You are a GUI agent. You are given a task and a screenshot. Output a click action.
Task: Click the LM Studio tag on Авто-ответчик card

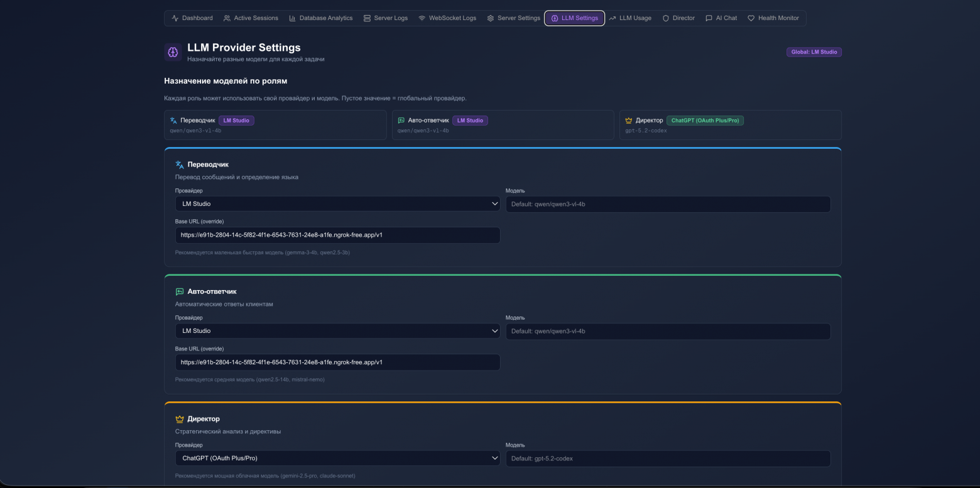tap(470, 120)
